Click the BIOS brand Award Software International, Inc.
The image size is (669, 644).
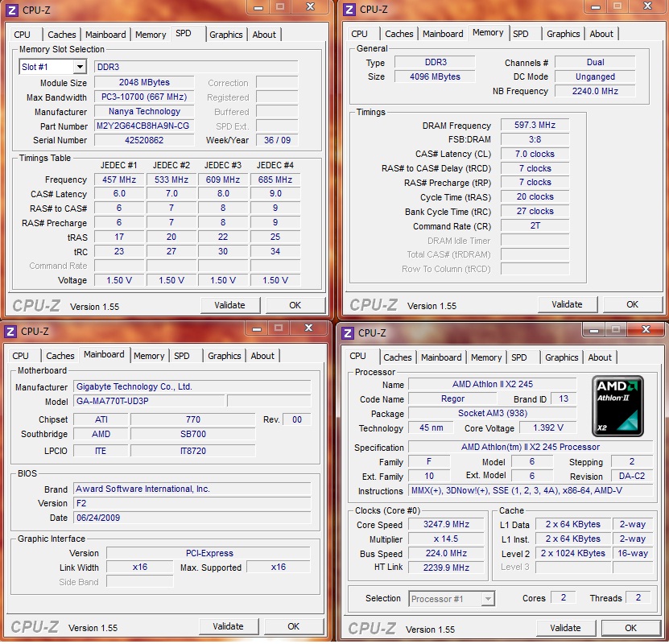192,489
